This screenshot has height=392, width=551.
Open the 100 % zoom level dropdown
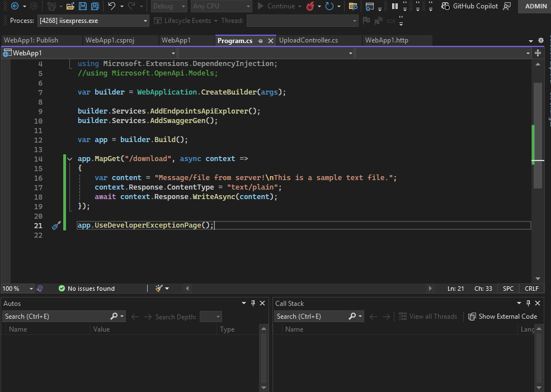click(x=30, y=289)
